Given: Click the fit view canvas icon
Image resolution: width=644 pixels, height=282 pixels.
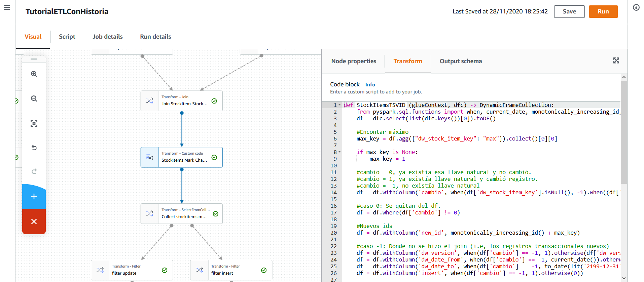Looking at the screenshot, I should click(34, 123).
